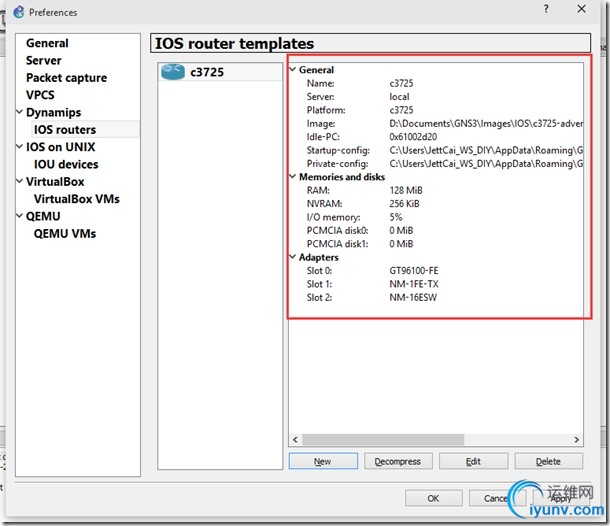Collapse Memories and disks group
Viewport: 610px width, 526px height.
[x=293, y=177]
